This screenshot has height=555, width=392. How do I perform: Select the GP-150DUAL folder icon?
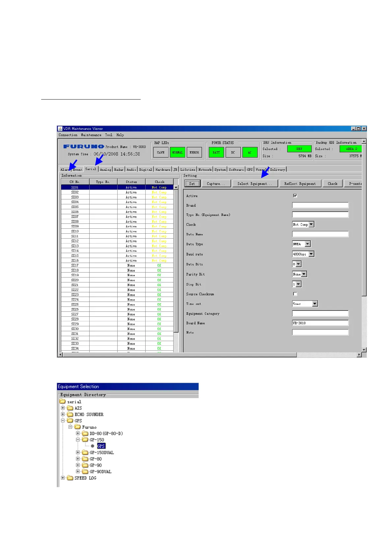[85, 453]
